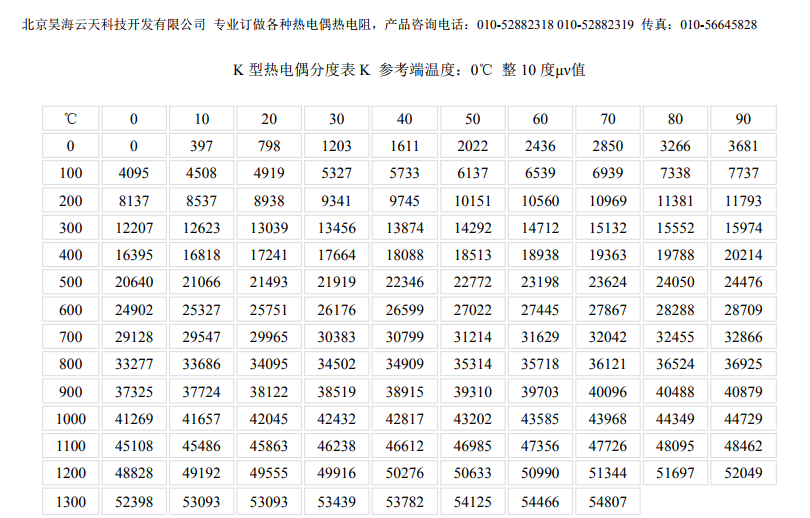810x518 pixels.
Task: Select the value 14712
Action: 540,228
